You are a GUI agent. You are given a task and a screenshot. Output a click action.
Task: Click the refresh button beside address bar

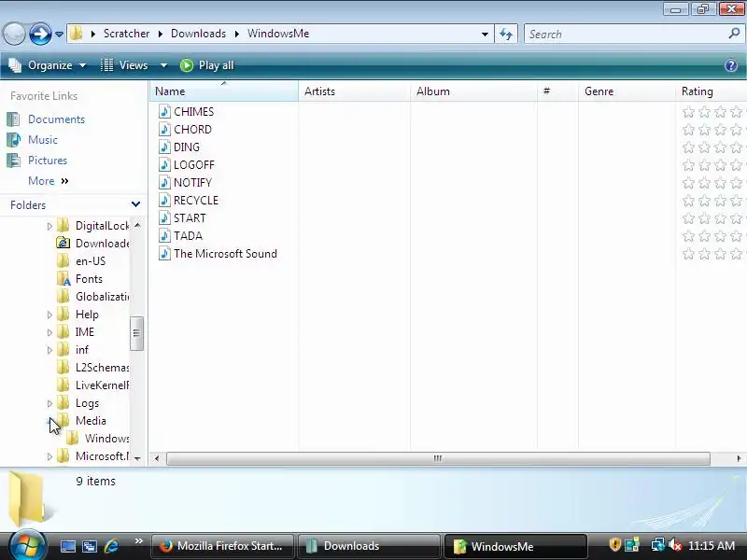(506, 34)
